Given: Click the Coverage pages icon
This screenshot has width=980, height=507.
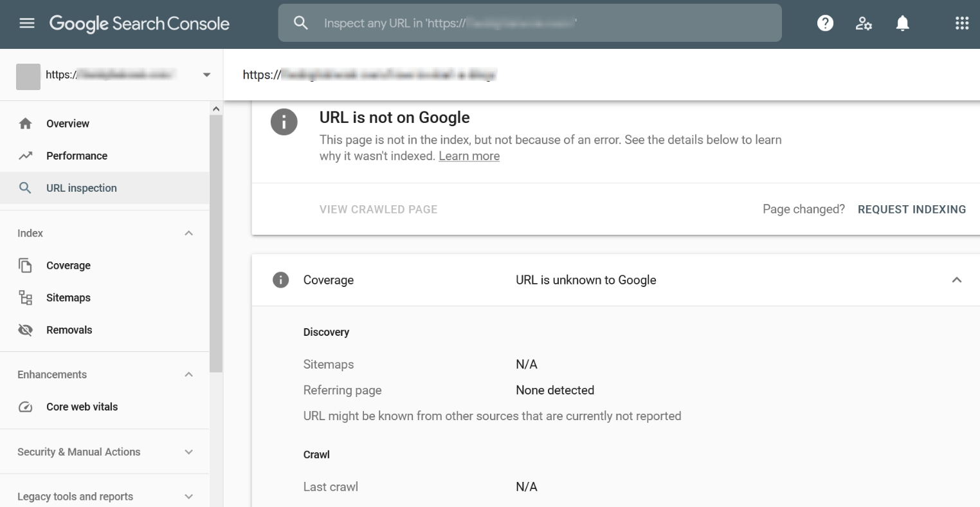Looking at the screenshot, I should point(25,265).
